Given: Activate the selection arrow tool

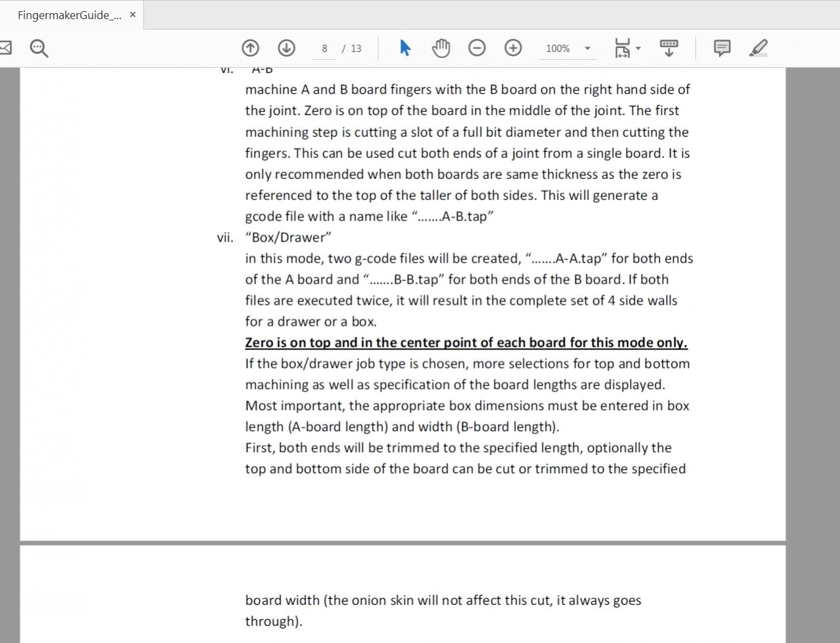Looking at the screenshot, I should [405, 48].
